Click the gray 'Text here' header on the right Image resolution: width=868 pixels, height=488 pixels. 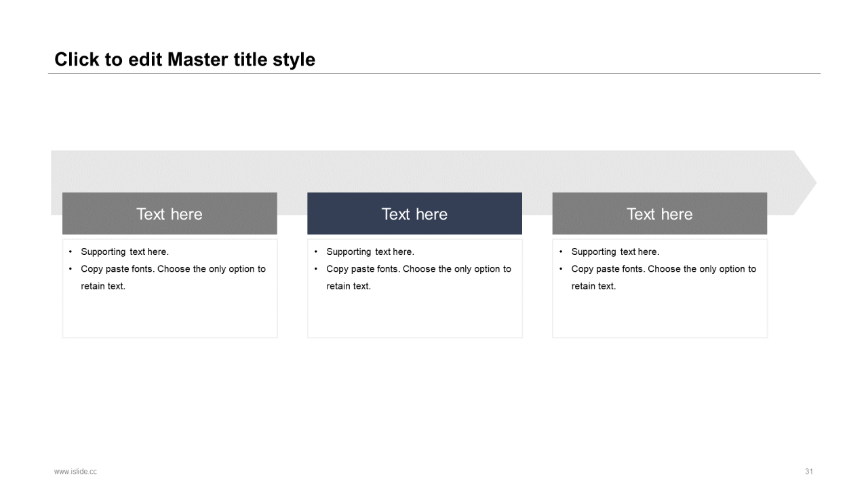(659, 213)
